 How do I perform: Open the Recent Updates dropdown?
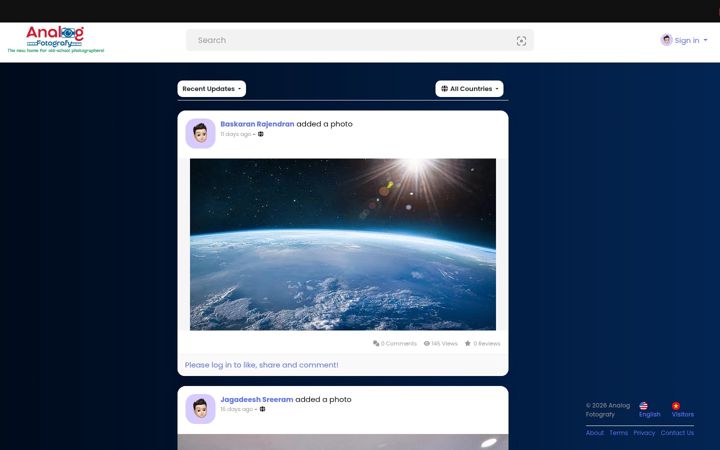pos(212,89)
